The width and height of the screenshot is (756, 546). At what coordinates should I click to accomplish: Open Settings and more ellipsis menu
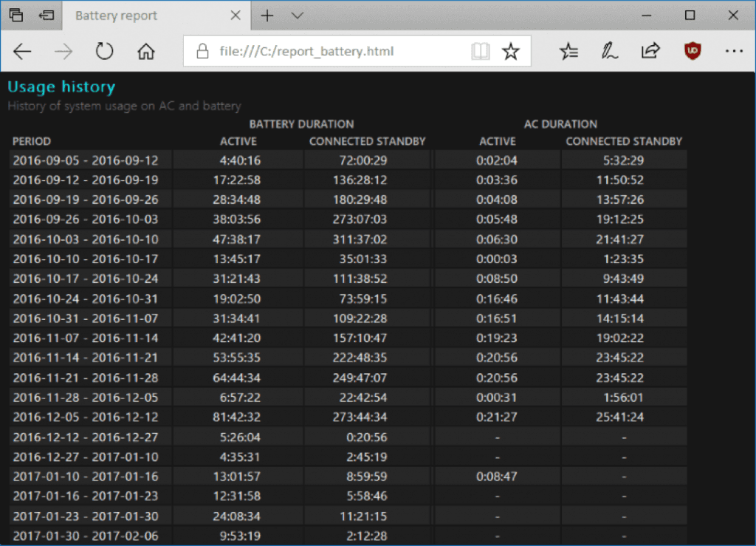(733, 51)
